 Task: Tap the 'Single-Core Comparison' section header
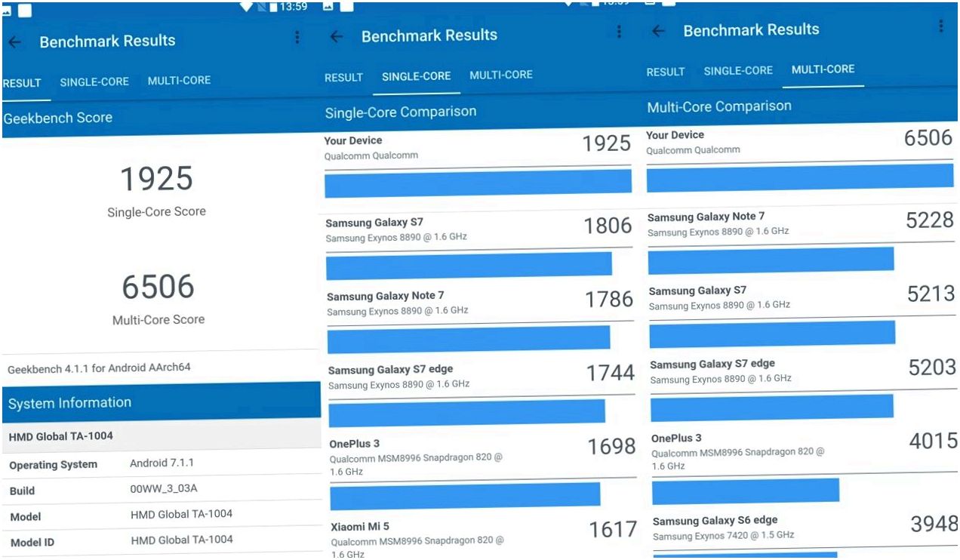[x=401, y=112]
